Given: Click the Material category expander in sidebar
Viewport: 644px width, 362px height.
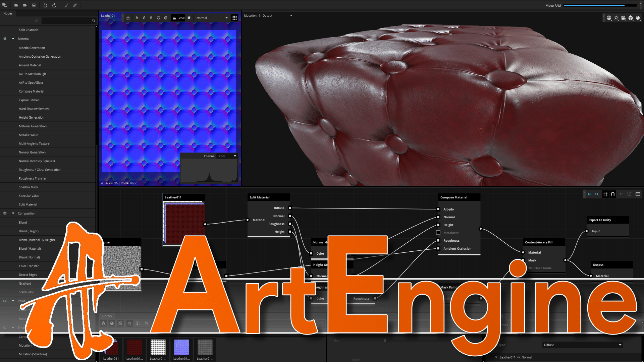Looking at the screenshot, I should tap(13, 39).
